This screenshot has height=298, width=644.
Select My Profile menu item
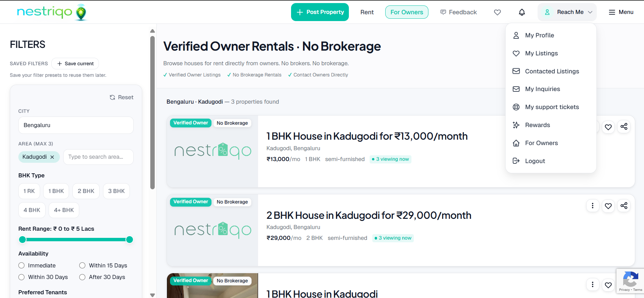click(x=551, y=35)
